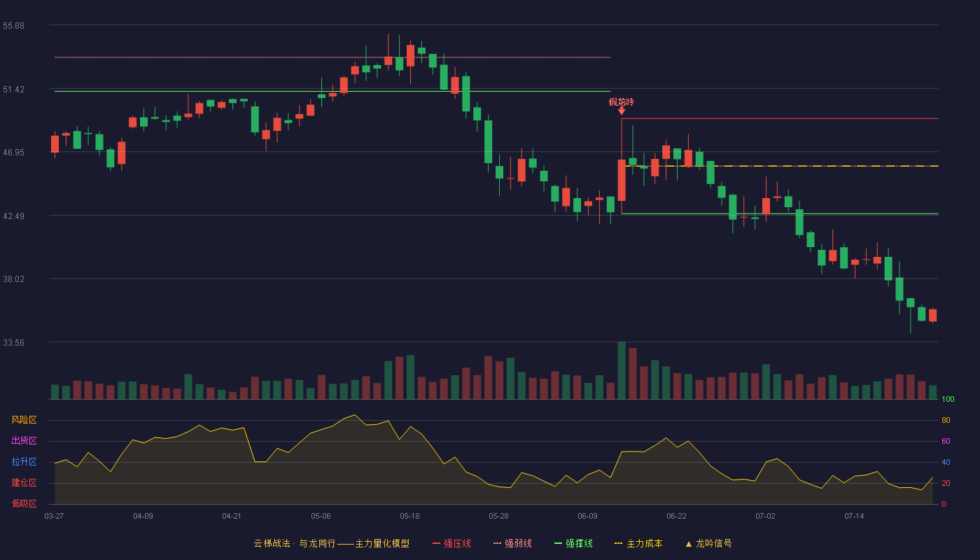This screenshot has height=560, width=980.
Task: Click the 05-06 date label
Action: [321, 516]
